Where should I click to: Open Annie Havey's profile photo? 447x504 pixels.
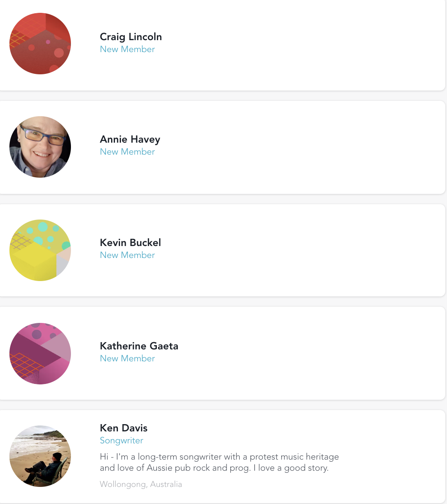40,147
